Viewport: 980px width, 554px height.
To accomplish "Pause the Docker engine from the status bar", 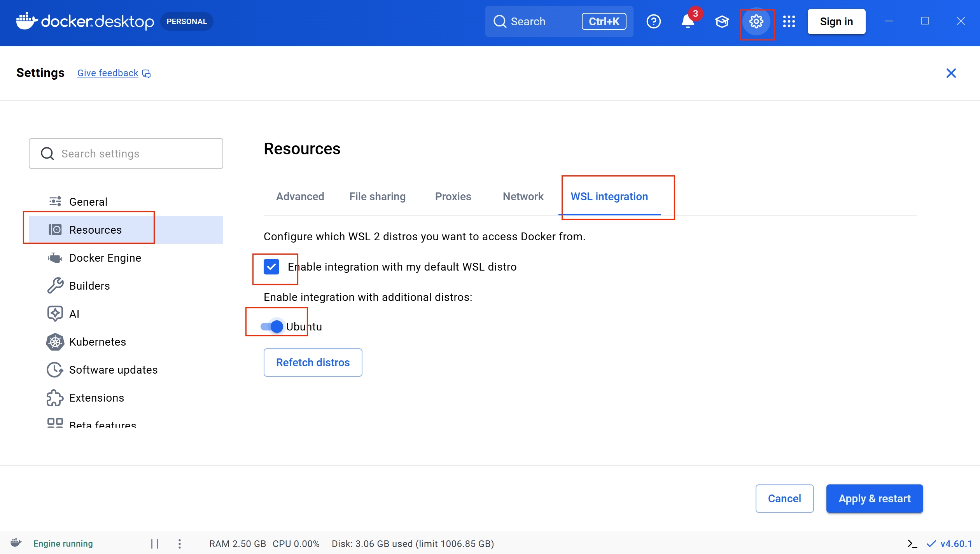I will (155, 544).
